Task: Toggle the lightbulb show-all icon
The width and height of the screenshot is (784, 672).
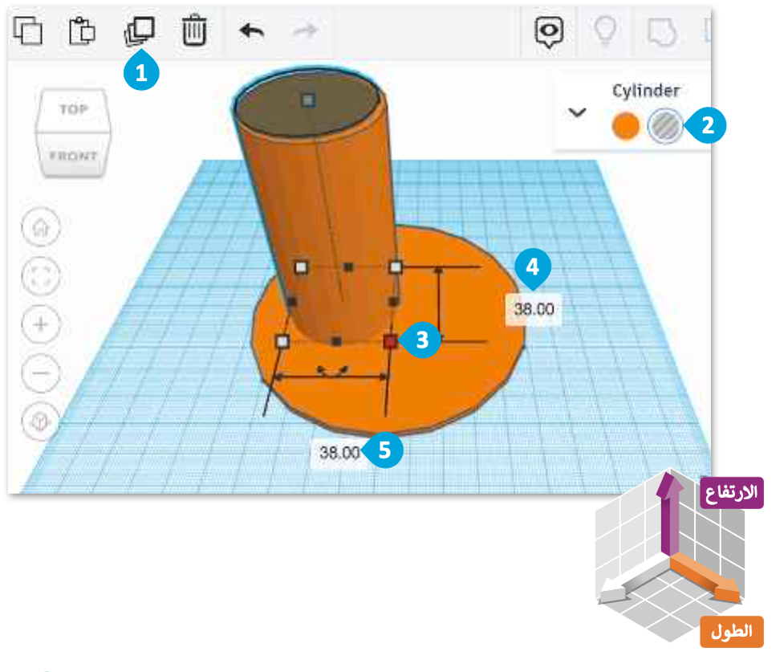Action: (604, 31)
